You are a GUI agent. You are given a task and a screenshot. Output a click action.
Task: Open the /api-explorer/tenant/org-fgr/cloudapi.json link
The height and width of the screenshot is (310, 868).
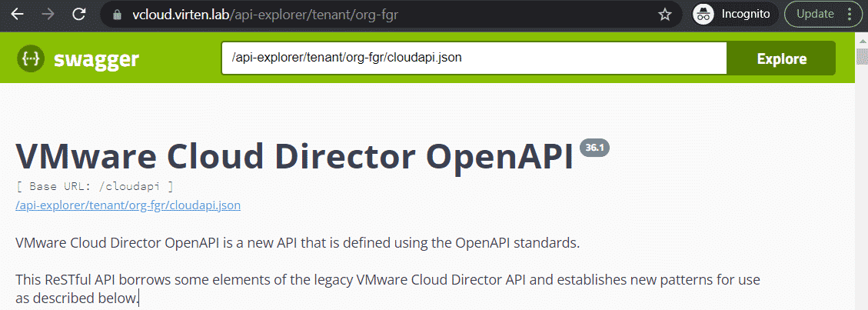[128, 206]
